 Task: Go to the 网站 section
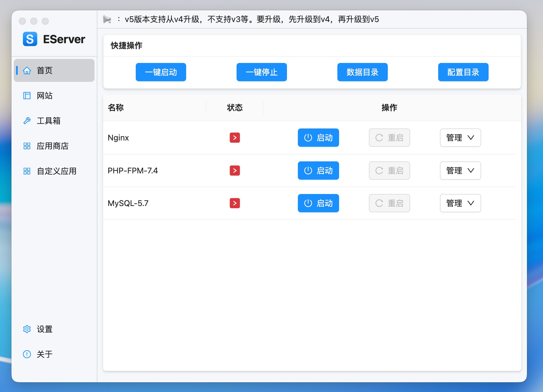(x=45, y=96)
